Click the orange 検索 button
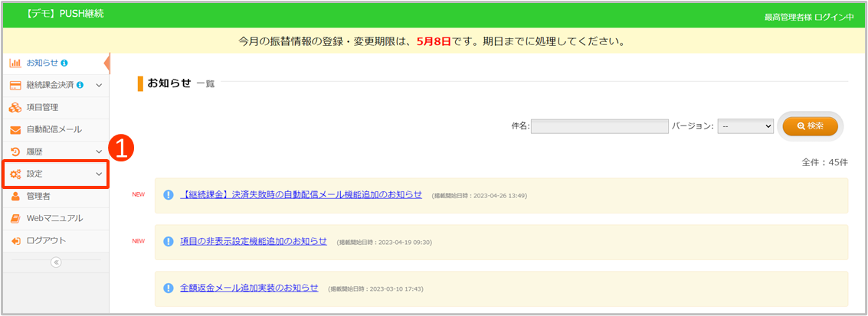The image size is (868, 316). [810, 126]
